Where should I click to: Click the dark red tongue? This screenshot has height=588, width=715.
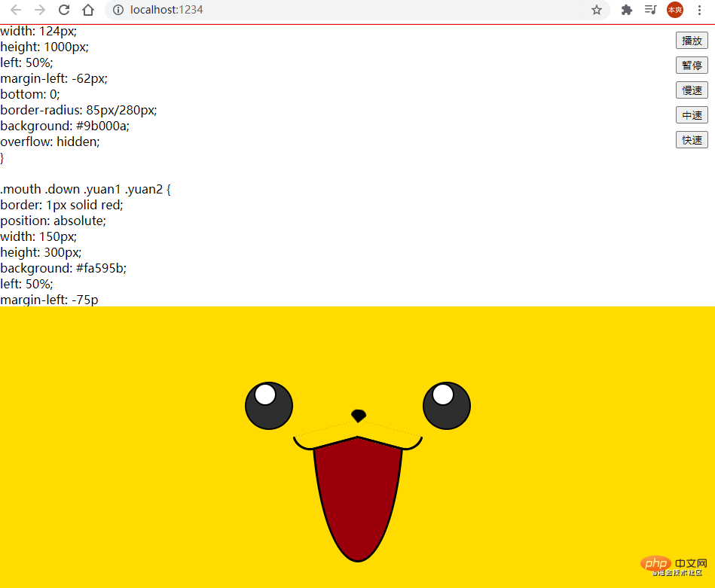pyautogui.click(x=358, y=497)
